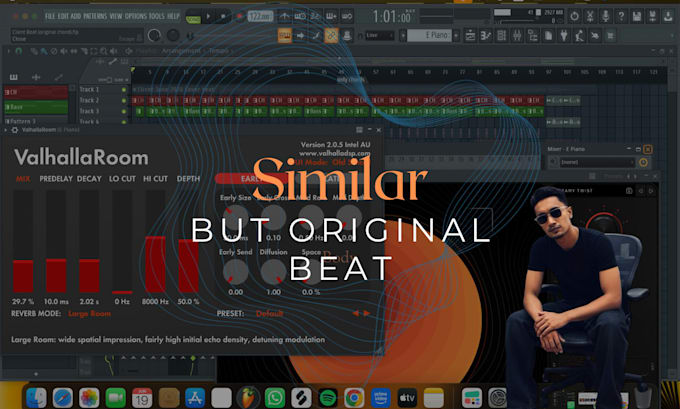Click the export/download arrow icon
Image resolution: width=680 pixels, height=409 pixels.
click(x=668, y=16)
